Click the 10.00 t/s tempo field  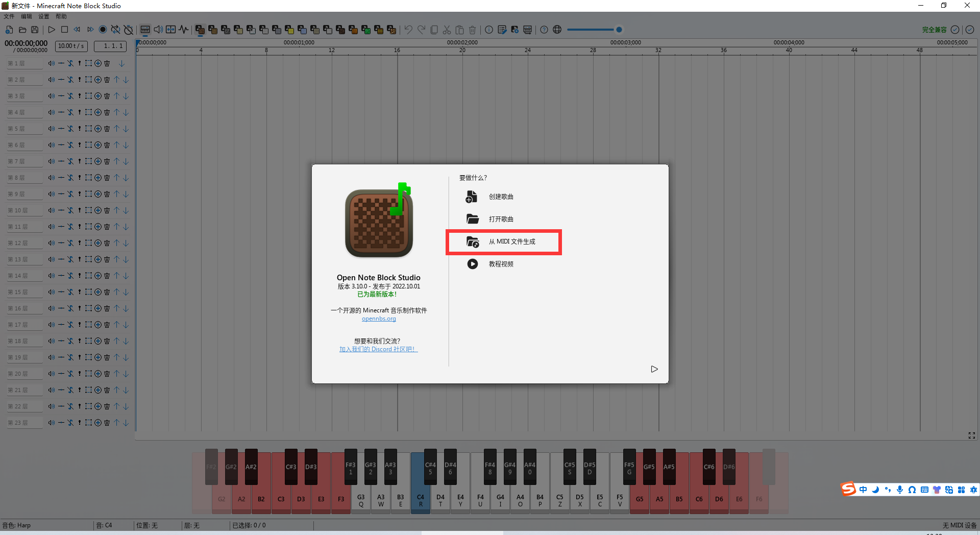(x=71, y=46)
